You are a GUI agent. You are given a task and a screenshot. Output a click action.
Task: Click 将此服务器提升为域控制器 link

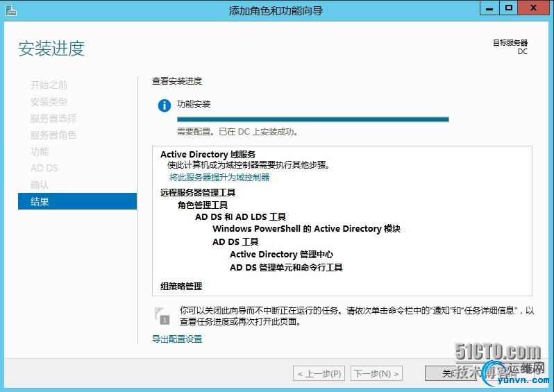(x=219, y=177)
